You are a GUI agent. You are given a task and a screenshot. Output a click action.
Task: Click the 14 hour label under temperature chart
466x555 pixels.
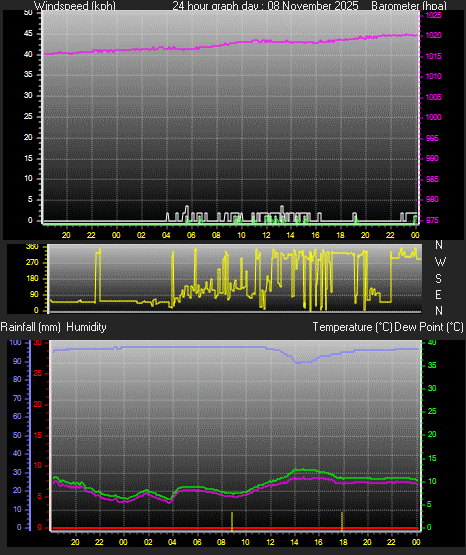pos(294,542)
